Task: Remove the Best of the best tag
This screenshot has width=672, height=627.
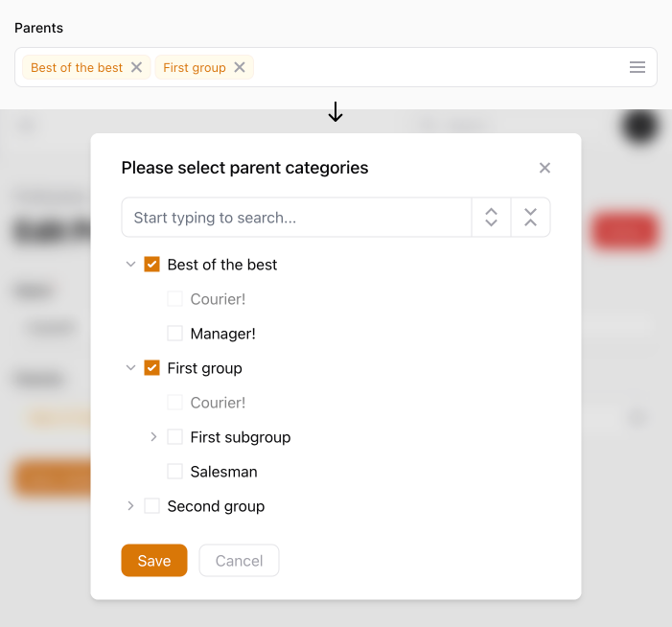Action: pyautogui.click(x=136, y=67)
